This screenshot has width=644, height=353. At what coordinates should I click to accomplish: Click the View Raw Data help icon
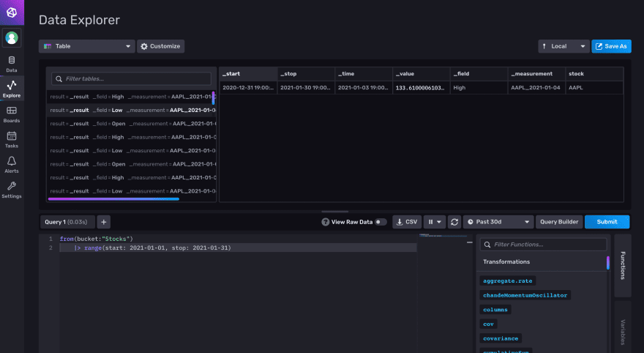pyautogui.click(x=325, y=222)
